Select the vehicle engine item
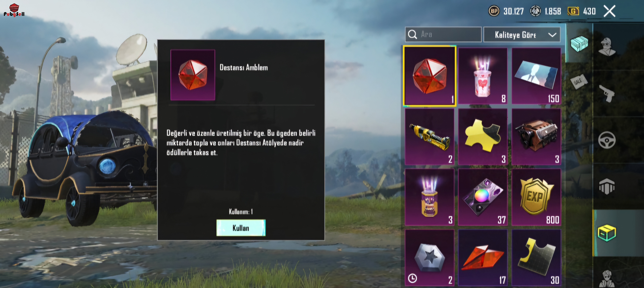Screen dimensions: 644x288 pos(536,137)
